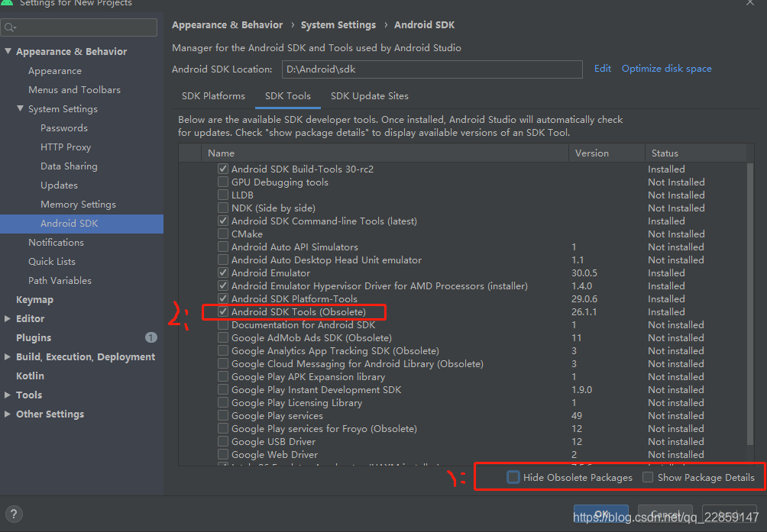Viewport: 767px width, 532px height.
Task: Click System Settings in the breadcrumb
Action: [x=338, y=25]
